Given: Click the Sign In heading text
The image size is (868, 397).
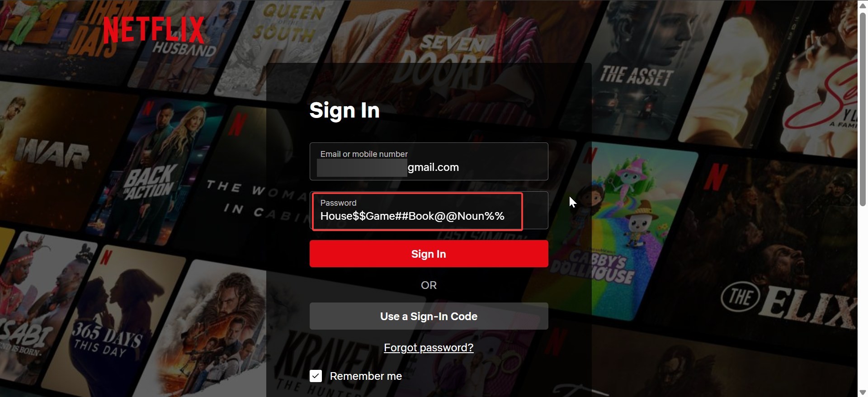Looking at the screenshot, I should pyautogui.click(x=344, y=110).
